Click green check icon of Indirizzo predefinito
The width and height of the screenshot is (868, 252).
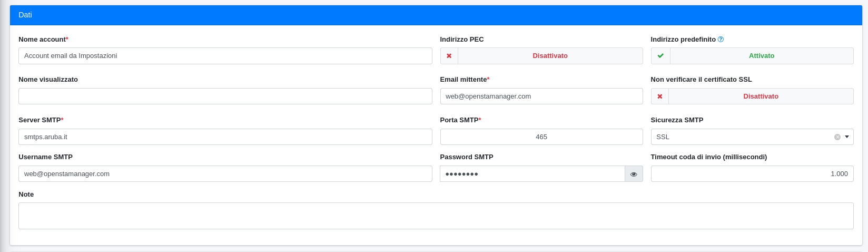pyautogui.click(x=660, y=56)
